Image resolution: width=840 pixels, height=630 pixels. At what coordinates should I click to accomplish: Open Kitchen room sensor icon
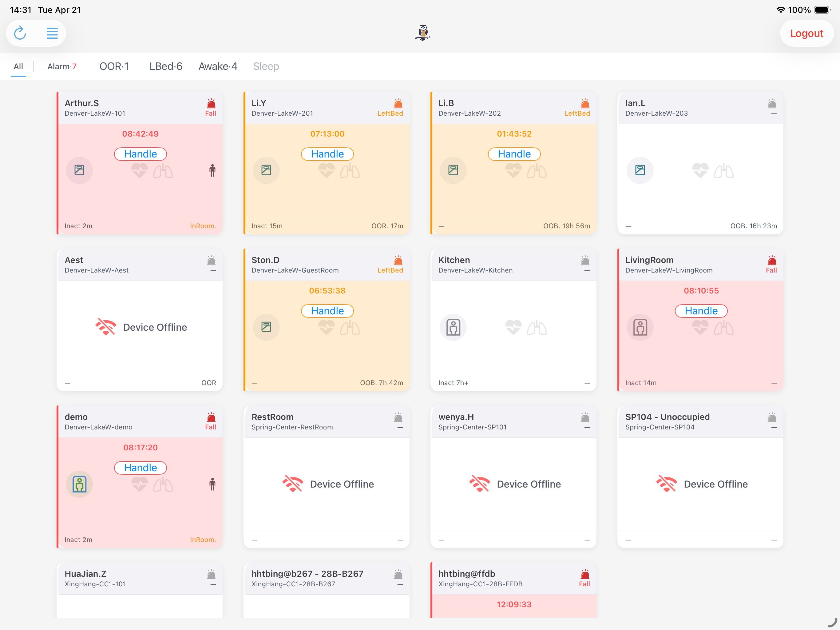click(x=453, y=327)
